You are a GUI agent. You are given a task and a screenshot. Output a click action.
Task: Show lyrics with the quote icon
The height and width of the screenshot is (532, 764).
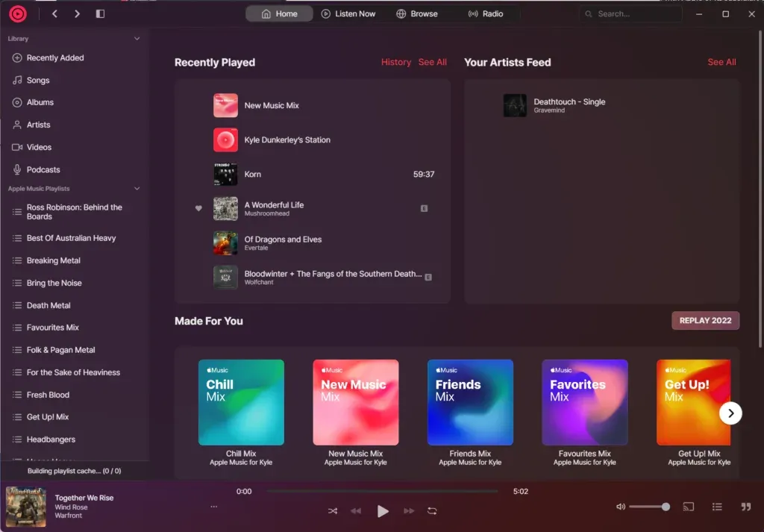coord(746,507)
